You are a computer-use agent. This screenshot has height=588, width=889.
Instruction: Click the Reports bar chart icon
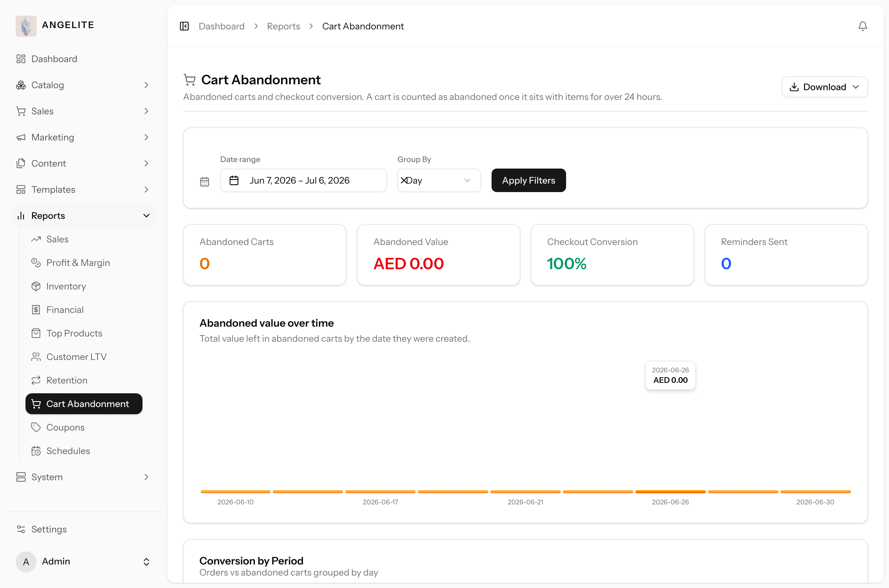pos(21,216)
